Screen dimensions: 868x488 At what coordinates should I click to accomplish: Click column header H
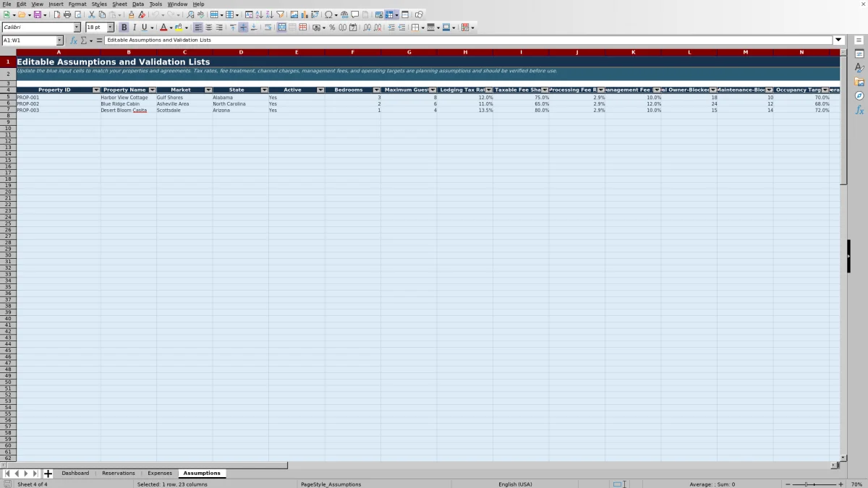(465, 52)
